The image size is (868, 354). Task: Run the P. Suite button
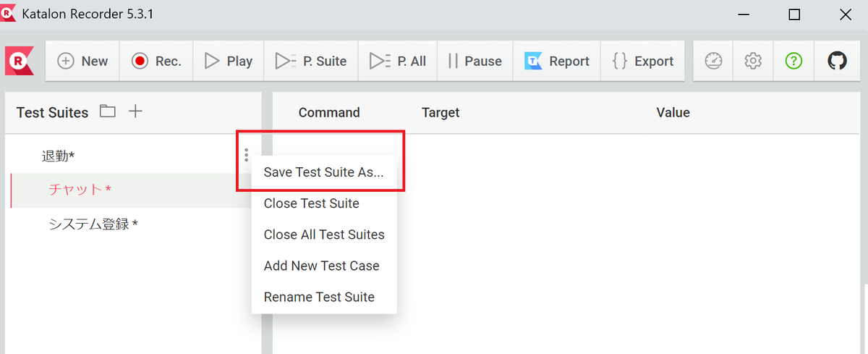click(x=311, y=62)
